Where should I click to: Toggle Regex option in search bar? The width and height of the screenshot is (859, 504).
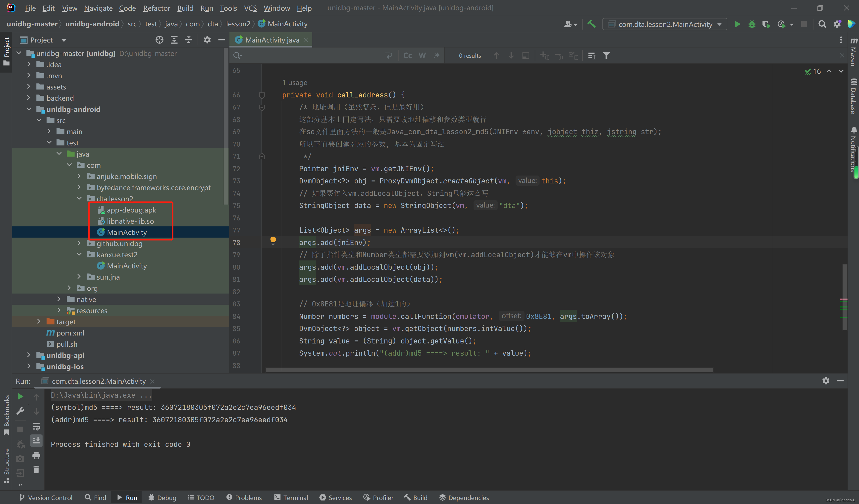[x=437, y=55]
